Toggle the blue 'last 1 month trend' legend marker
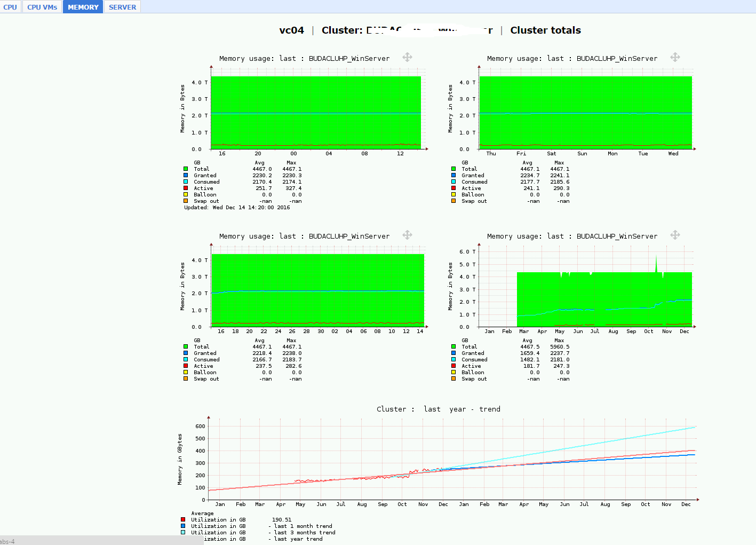Screen dimensions: 756x545 [x=183, y=526]
